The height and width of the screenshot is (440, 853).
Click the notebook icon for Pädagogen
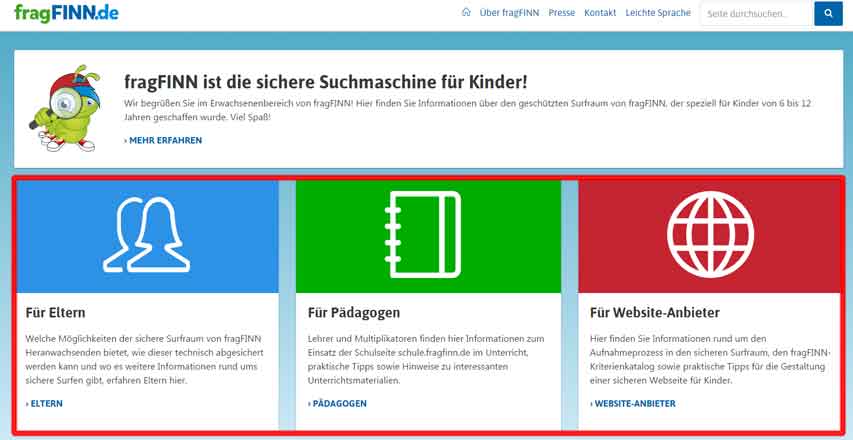pos(423,234)
